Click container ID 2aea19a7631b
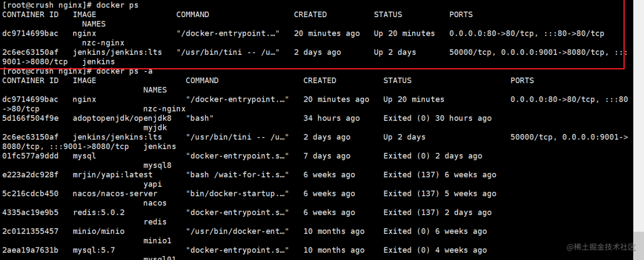Screen dimensions: 644x260 pyautogui.click(x=30, y=250)
